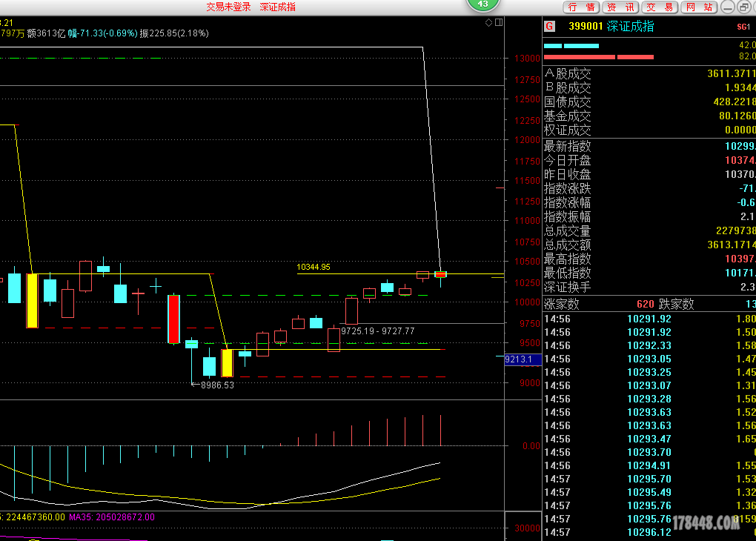Click the 跌家数 label
Viewport: 756px width, 541px height.
click(x=677, y=305)
